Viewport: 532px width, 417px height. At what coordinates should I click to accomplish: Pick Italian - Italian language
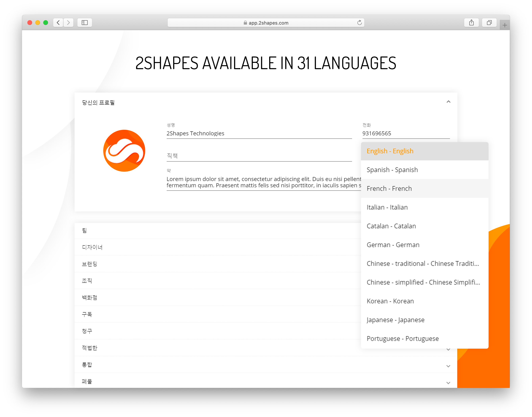(x=424, y=207)
